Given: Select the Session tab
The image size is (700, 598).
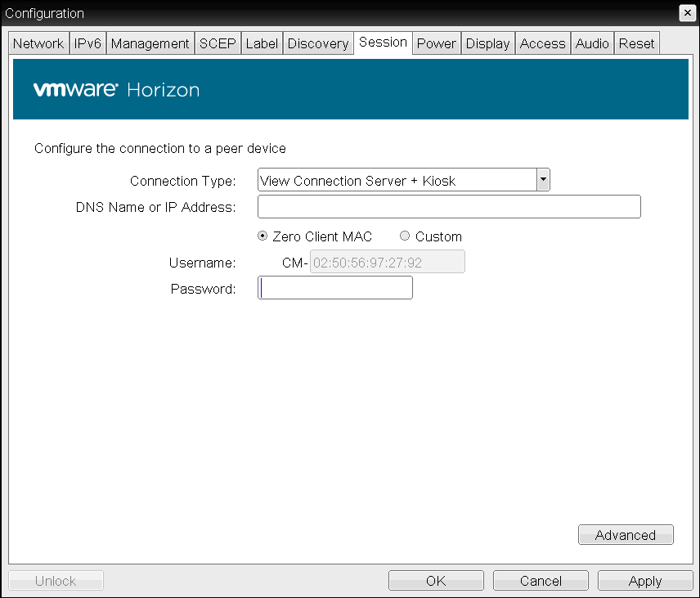Looking at the screenshot, I should pyautogui.click(x=383, y=43).
